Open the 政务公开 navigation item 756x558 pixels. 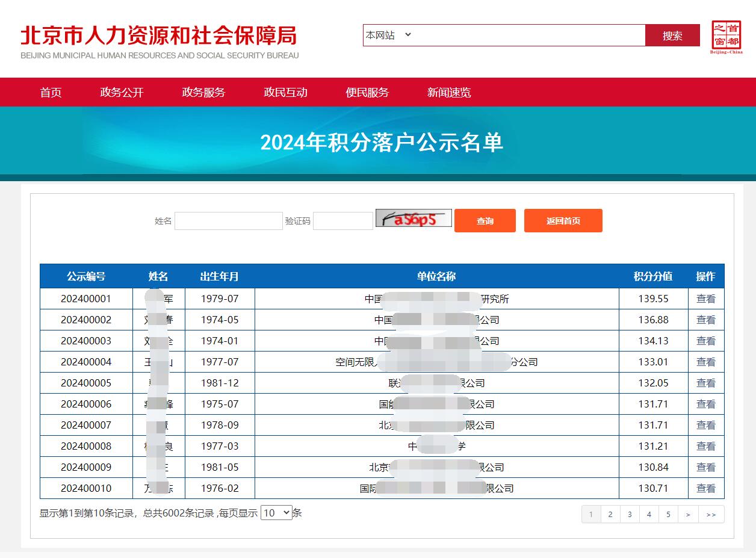click(122, 92)
